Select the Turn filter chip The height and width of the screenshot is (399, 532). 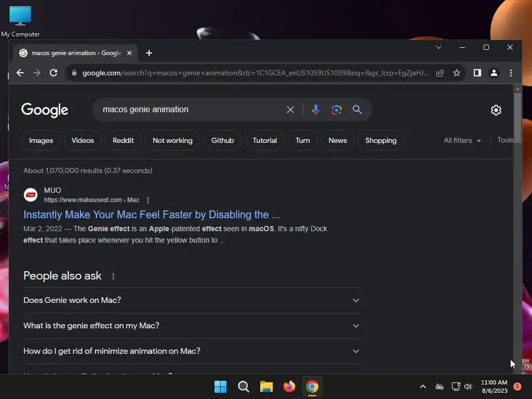click(x=303, y=140)
